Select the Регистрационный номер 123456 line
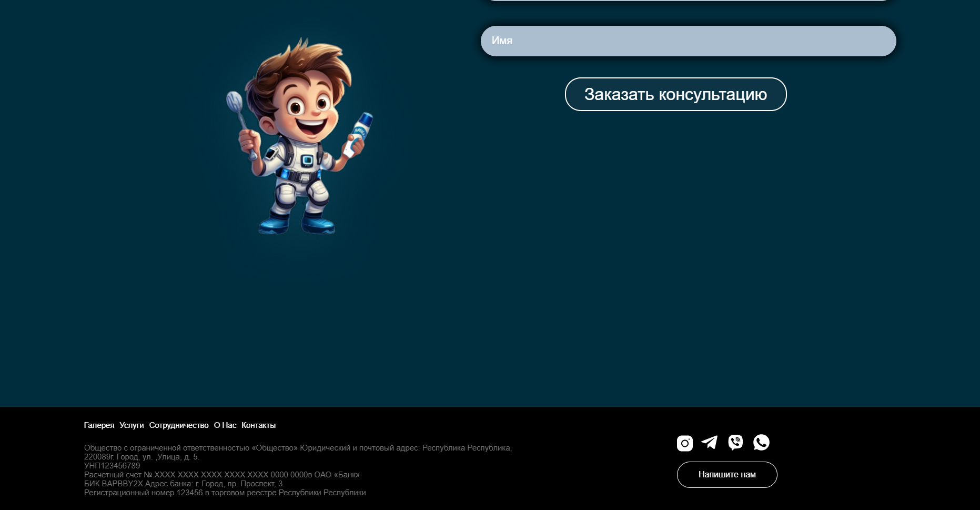Screen dimensions: 980x510 pyautogui.click(x=225, y=493)
